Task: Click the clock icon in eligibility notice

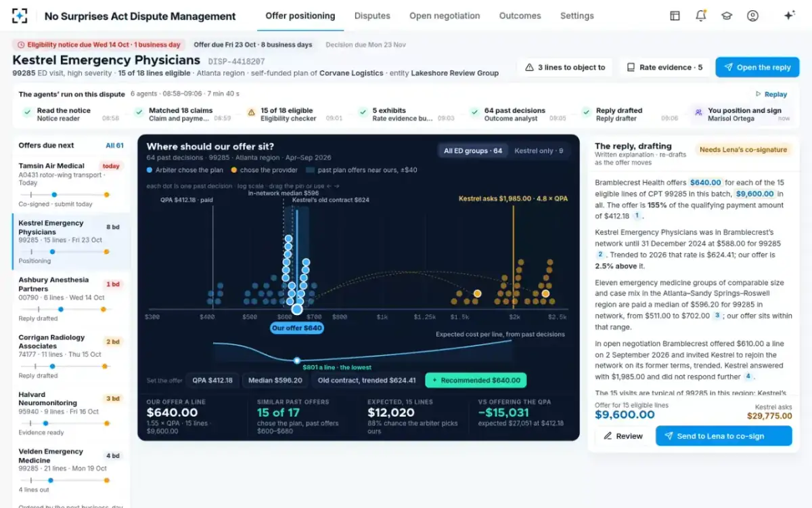Action: click(21, 45)
